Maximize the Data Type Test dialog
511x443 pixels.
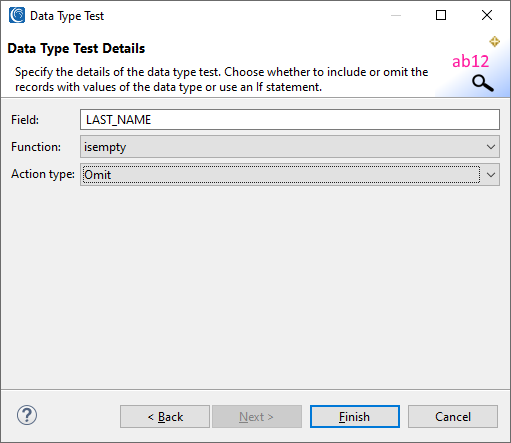[441, 15]
